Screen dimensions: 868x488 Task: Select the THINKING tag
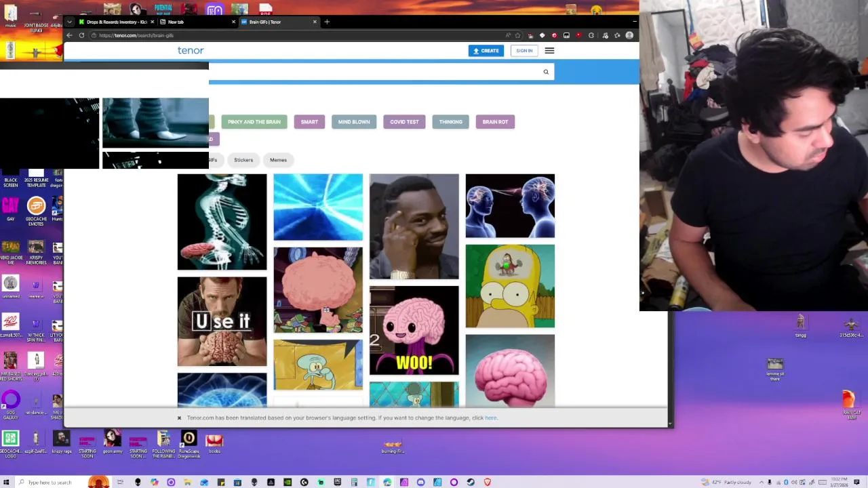point(450,122)
